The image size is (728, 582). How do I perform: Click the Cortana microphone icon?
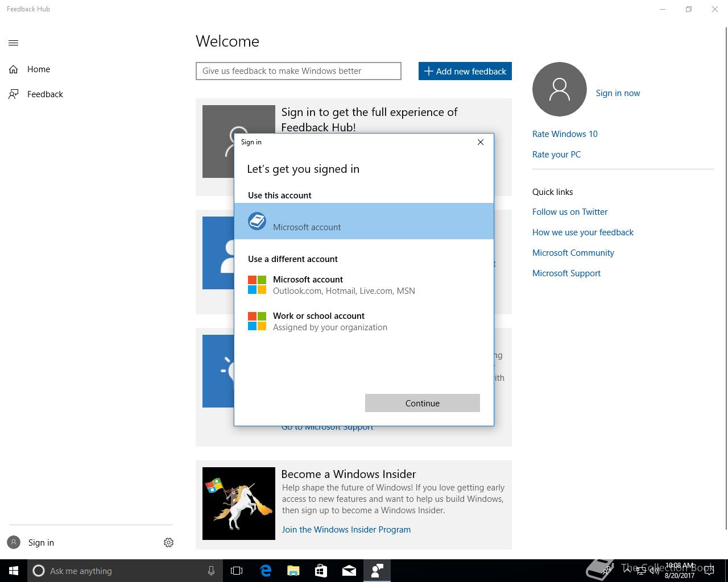211,571
